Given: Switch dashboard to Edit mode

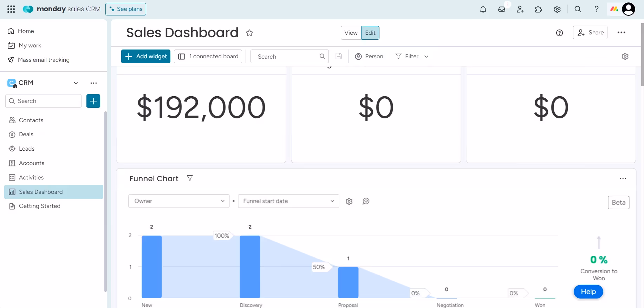Looking at the screenshot, I should tap(370, 33).
